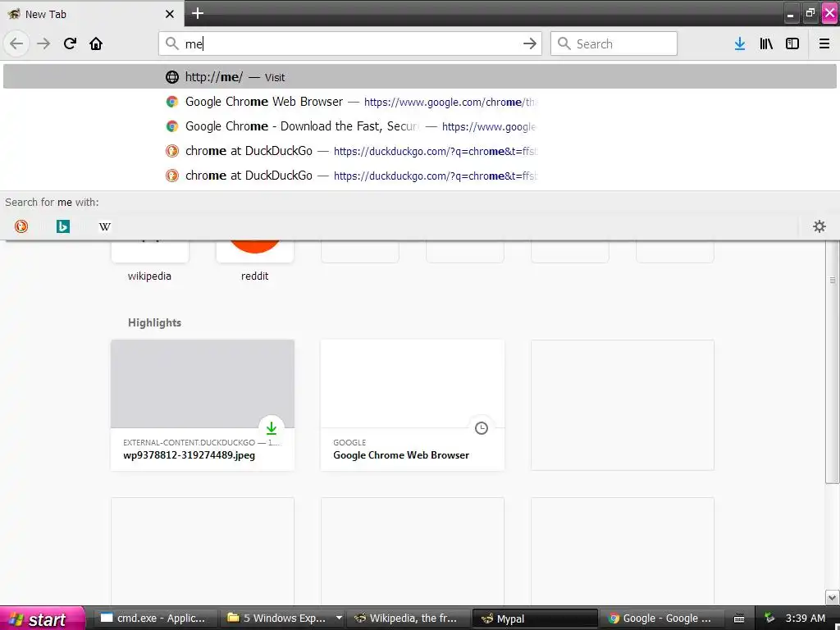This screenshot has height=630, width=840.
Task: Click the address bar containing 'me'
Action: 350,43
